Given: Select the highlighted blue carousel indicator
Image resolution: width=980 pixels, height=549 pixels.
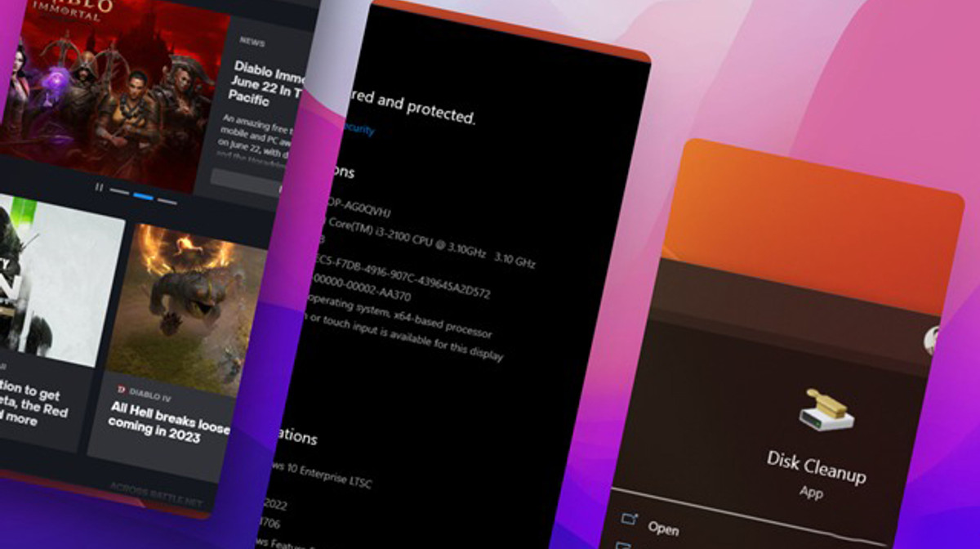Looking at the screenshot, I should coord(143,197).
